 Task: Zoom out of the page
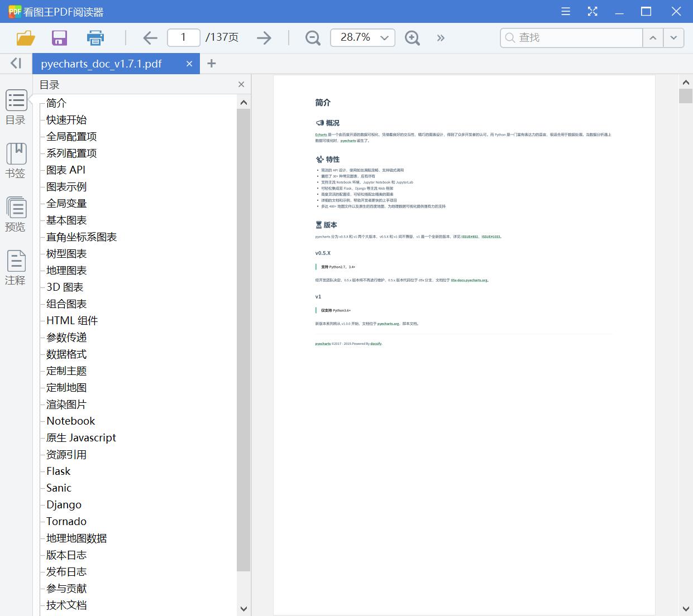312,37
